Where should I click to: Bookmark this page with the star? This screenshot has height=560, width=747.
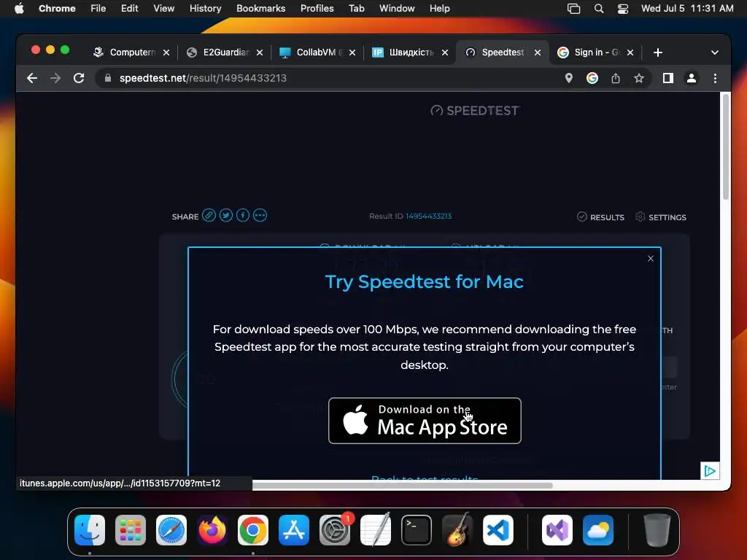pos(639,78)
